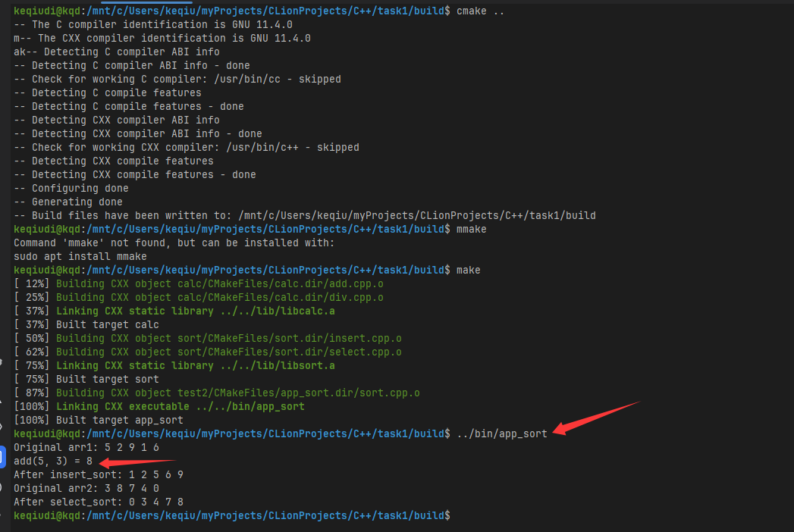The image size is (794, 532).
Task: Click the 'sudo apt install mmake' suggestion line
Action: [x=80, y=256]
